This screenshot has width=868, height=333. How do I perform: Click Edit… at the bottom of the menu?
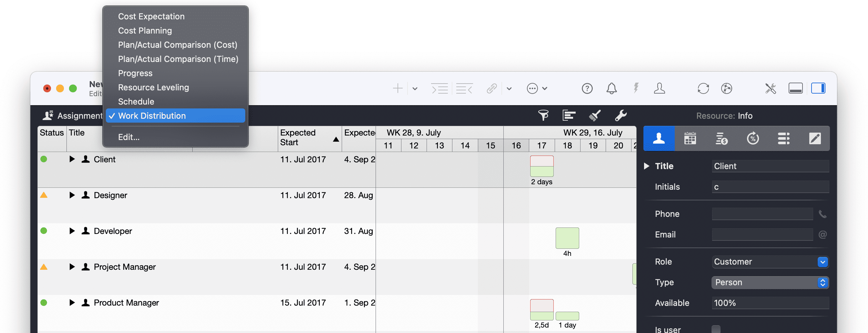point(129,137)
